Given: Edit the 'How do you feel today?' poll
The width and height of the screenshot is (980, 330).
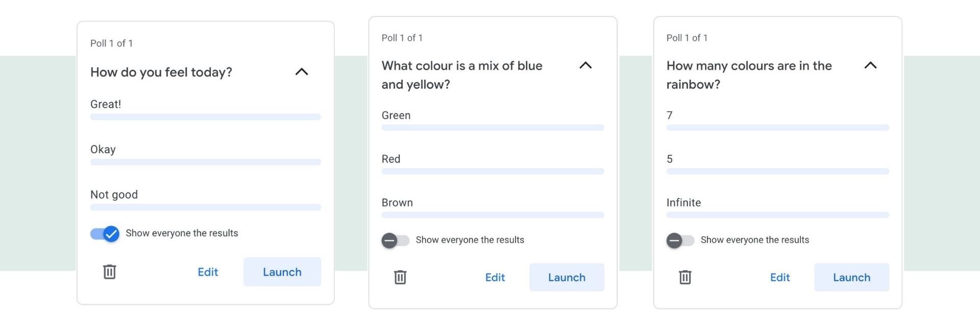Looking at the screenshot, I should (x=208, y=272).
